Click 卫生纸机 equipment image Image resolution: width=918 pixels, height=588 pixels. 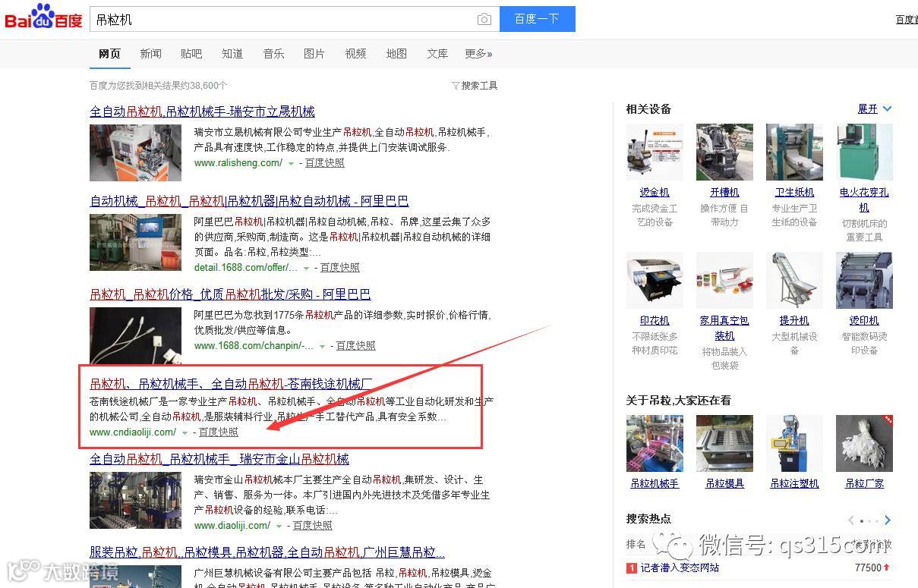(x=794, y=152)
